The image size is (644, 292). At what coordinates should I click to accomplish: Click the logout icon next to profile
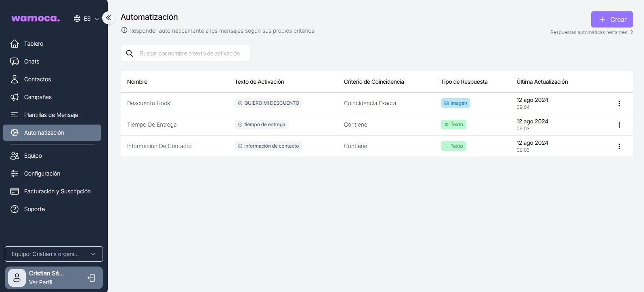92,278
